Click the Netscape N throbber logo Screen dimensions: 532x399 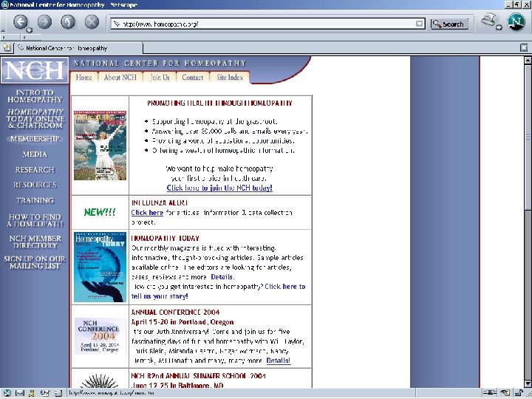pyautogui.click(x=516, y=21)
